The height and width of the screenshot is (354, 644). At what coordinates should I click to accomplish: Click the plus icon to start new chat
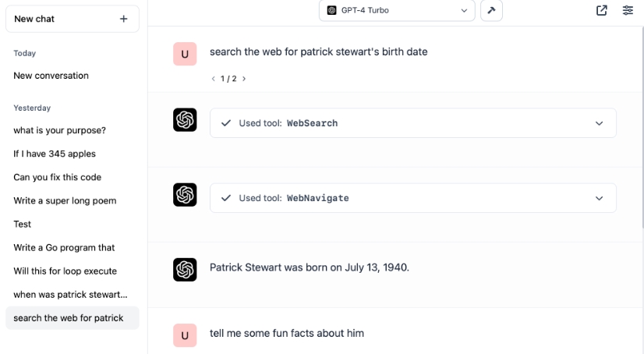tap(123, 19)
